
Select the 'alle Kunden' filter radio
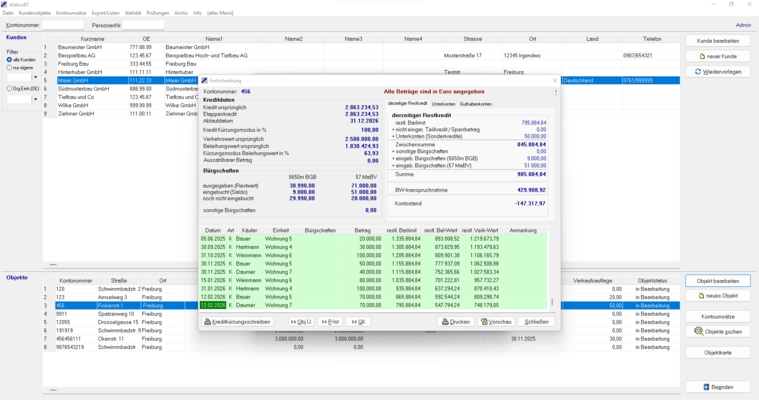click(x=9, y=59)
